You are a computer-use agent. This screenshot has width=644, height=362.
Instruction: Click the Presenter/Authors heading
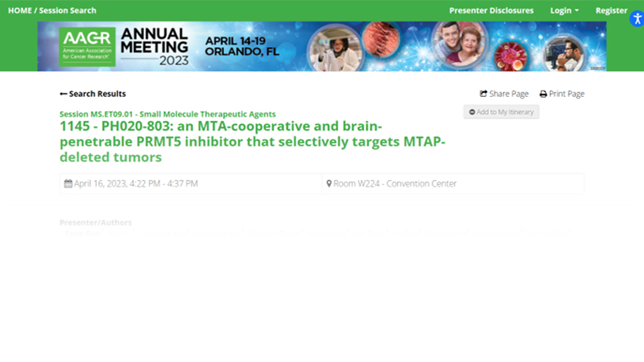click(95, 223)
